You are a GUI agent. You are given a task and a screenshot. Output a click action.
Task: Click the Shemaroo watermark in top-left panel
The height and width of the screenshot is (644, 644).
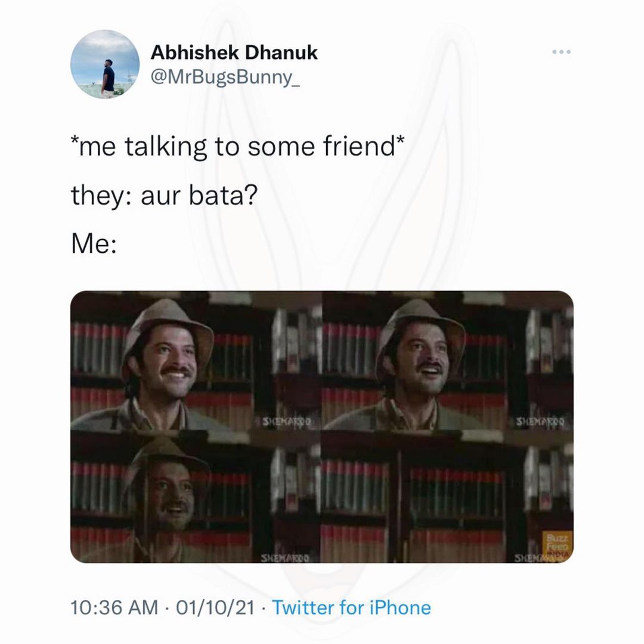point(287,421)
